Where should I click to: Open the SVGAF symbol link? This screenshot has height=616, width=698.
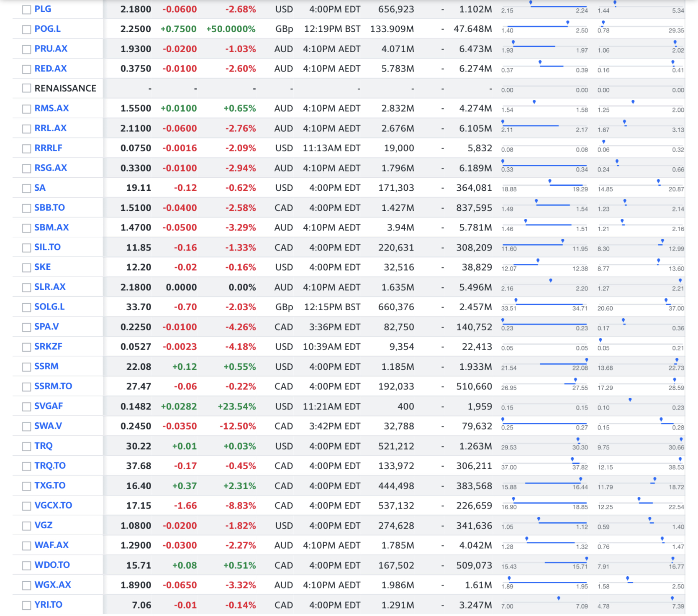49,406
